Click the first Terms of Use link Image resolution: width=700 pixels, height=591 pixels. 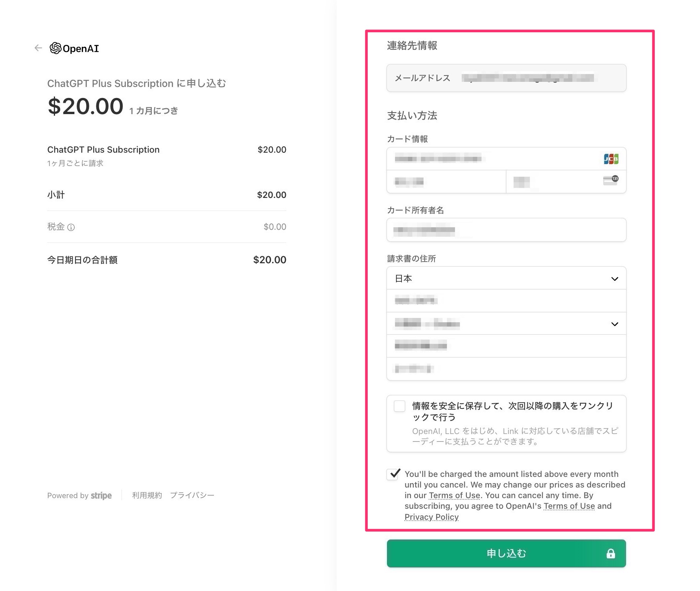pos(455,495)
